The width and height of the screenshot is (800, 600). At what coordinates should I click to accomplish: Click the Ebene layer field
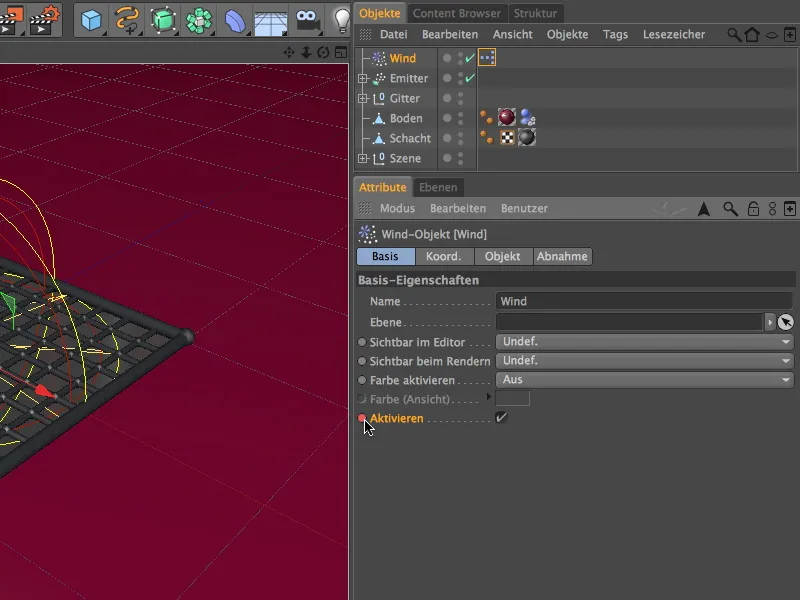(x=629, y=322)
